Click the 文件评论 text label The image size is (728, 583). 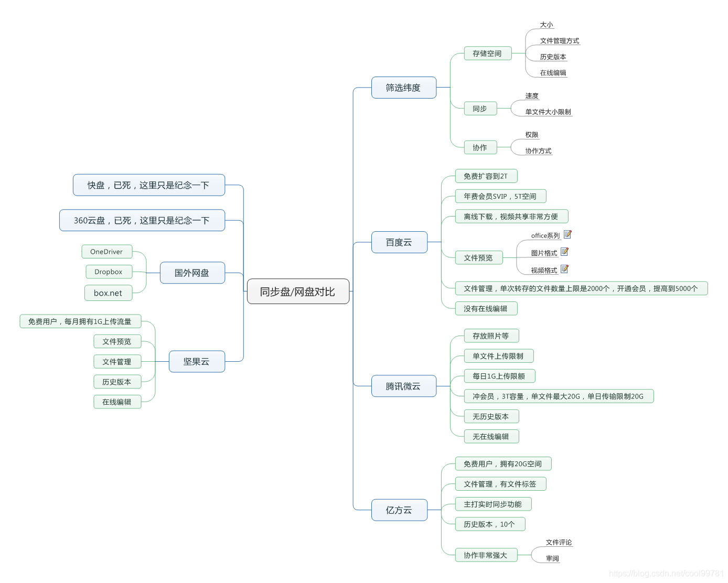pyautogui.click(x=559, y=543)
